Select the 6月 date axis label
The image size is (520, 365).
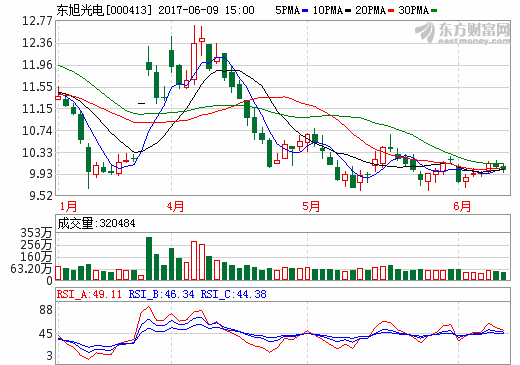click(462, 206)
